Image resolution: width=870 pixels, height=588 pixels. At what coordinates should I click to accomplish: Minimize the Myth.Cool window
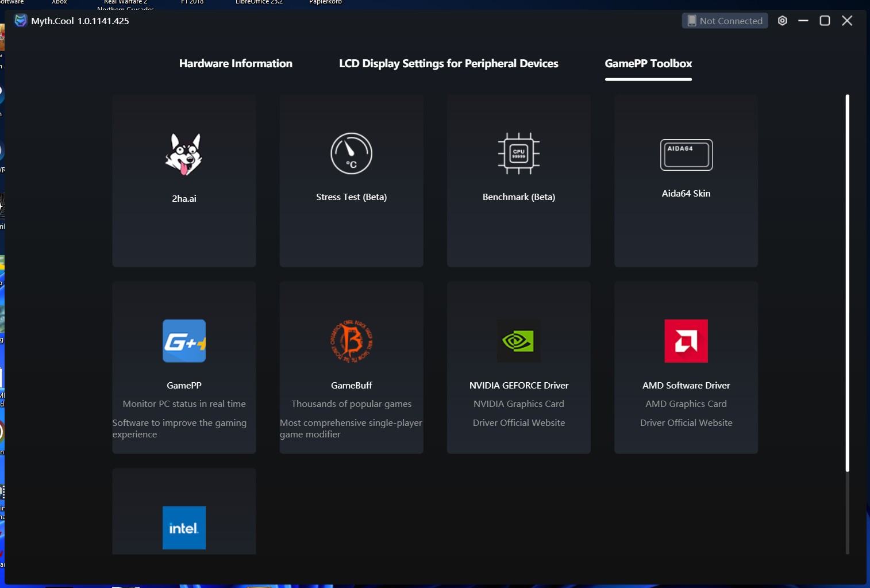(x=803, y=21)
